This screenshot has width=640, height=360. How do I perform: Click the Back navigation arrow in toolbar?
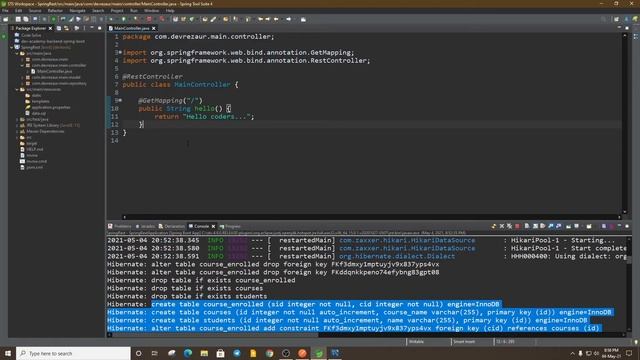276,19
